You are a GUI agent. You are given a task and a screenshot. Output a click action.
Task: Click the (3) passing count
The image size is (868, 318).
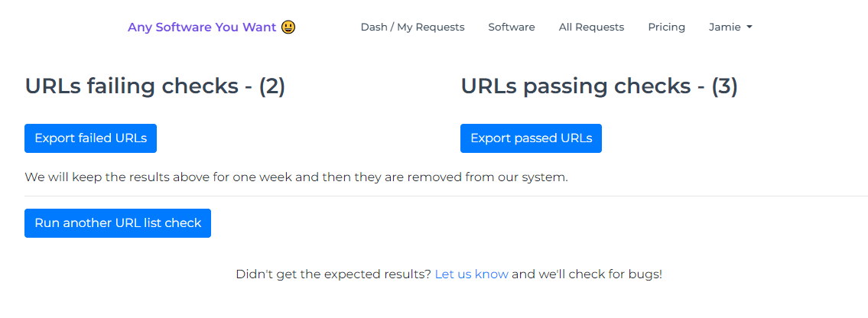[x=725, y=86]
